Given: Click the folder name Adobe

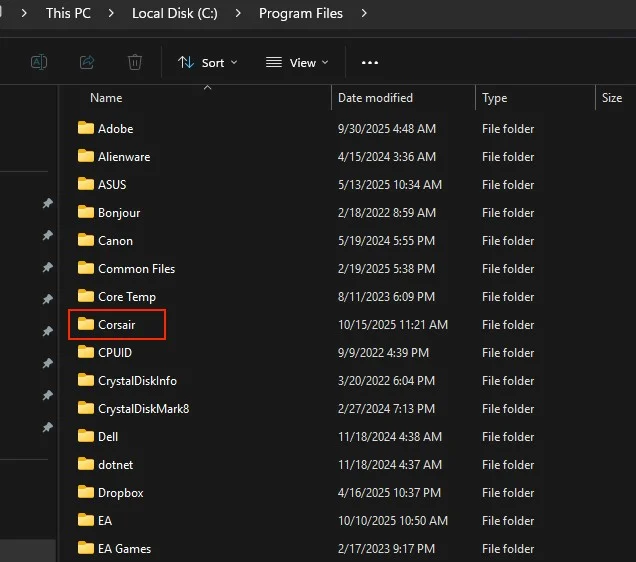Looking at the screenshot, I should [x=116, y=129].
